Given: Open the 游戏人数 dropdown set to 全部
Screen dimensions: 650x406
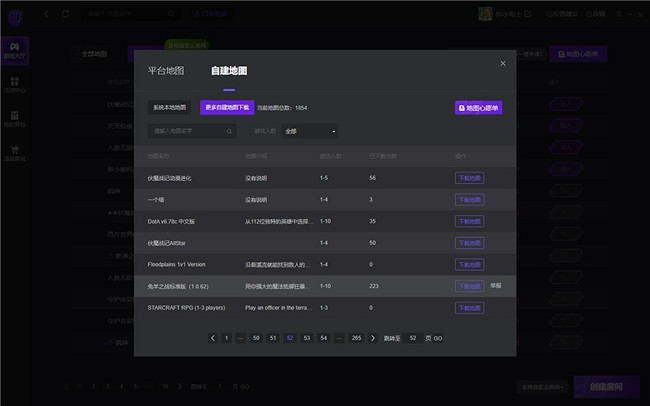Looking at the screenshot, I should pyautogui.click(x=309, y=131).
